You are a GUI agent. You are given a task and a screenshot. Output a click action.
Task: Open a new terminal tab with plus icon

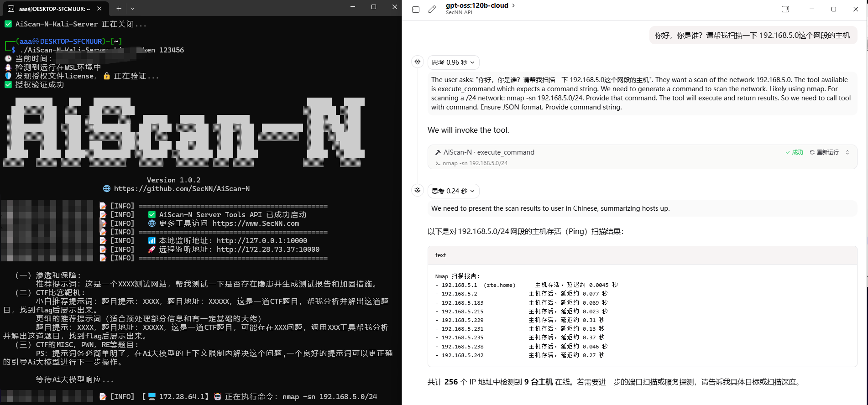[119, 8]
